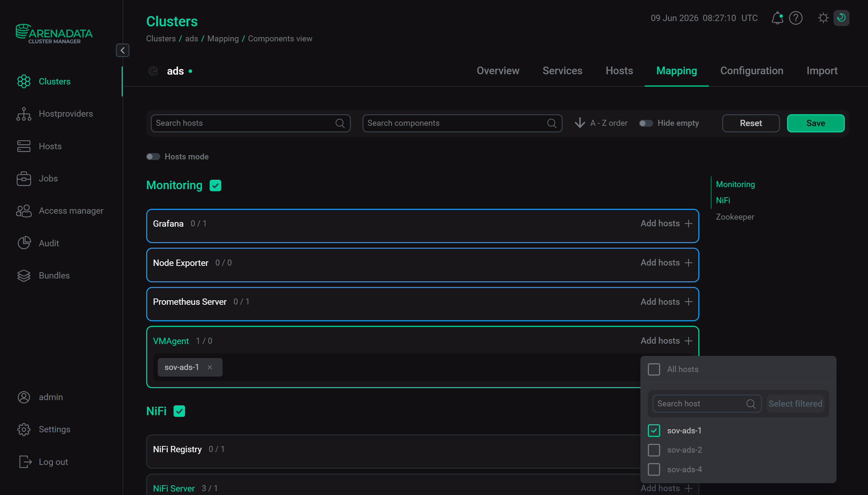This screenshot has height=495, width=868.
Task: Enable the Hosts mode switch
Action: coord(153,157)
